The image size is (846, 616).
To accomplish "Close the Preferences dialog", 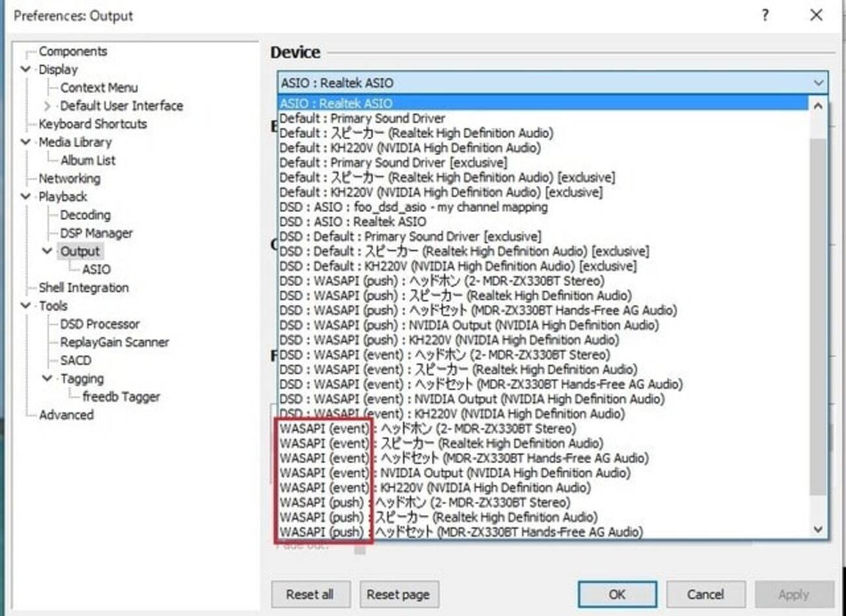I will (x=816, y=15).
